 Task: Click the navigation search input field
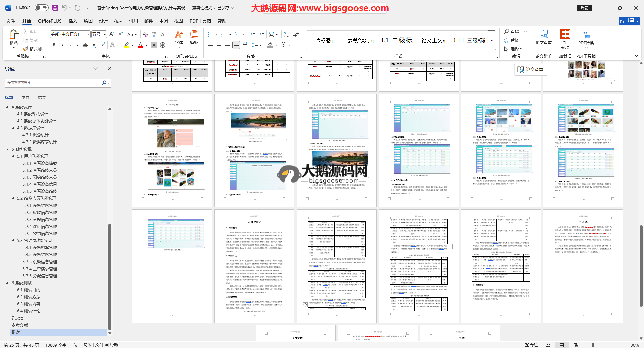(x=54, y=83)
